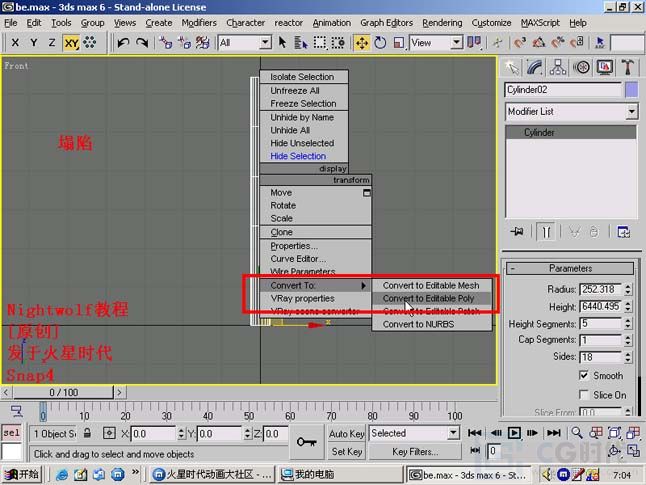Viewport: 646px width, 485px height.
Task: Restrict transform to Z axis button
Action: click(51, 42)
